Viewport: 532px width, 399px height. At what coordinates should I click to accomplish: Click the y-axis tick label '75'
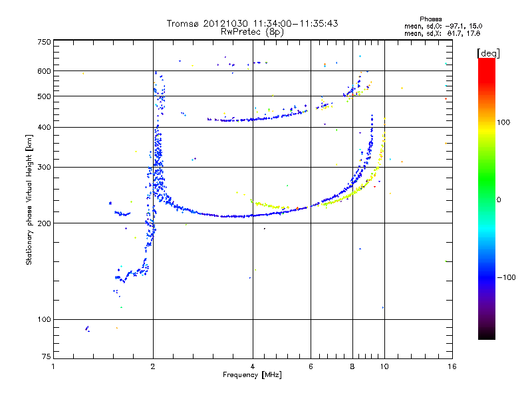[47, 356]
